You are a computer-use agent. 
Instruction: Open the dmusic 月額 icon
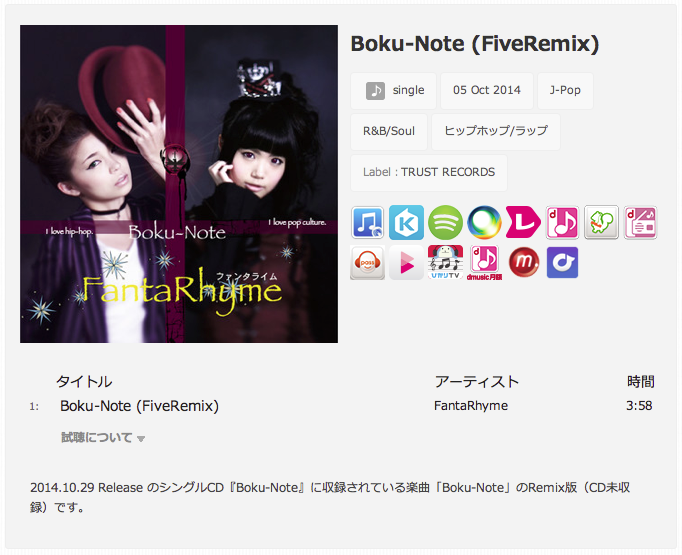point(484,263)
